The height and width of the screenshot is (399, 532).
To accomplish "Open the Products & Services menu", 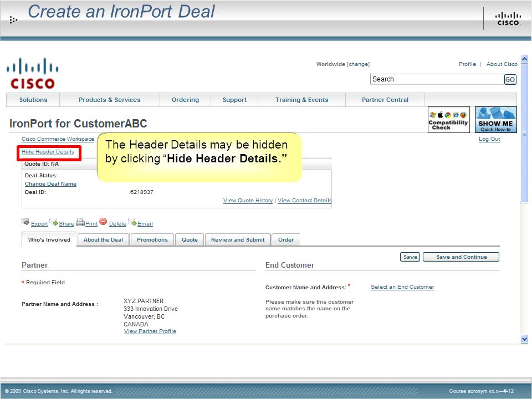I will click(110, 100).
